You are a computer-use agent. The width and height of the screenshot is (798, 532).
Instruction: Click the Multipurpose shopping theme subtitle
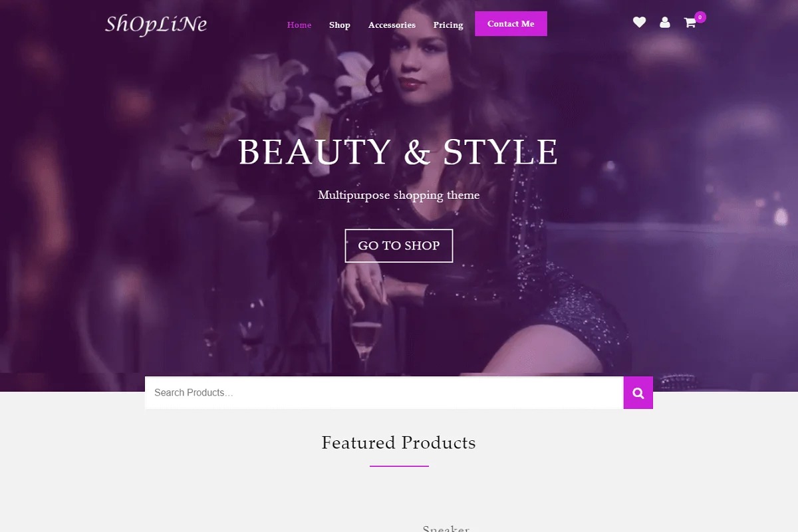(399, 195)
